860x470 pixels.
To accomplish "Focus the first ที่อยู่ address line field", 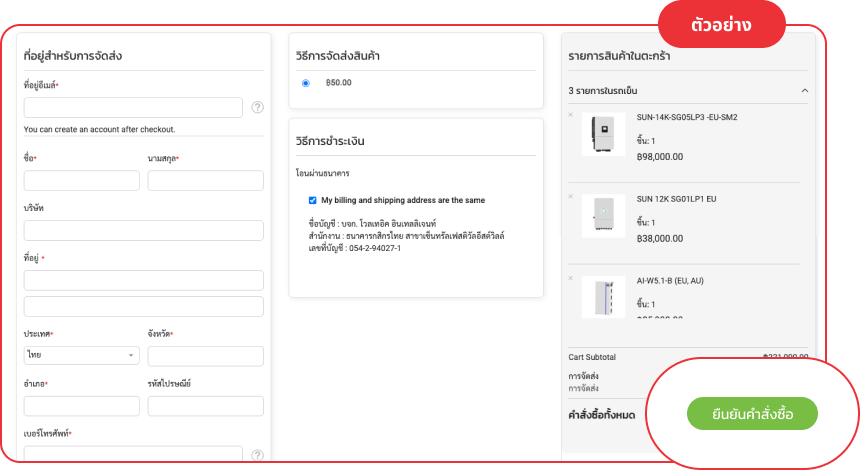I will click(x=144, y=280).
